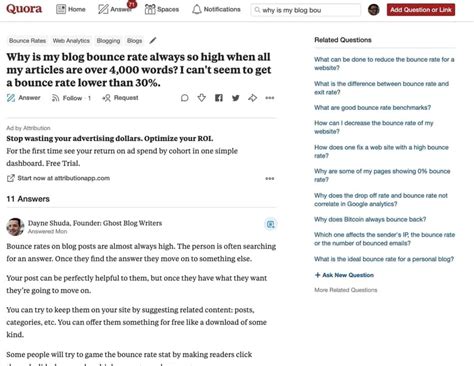Image resolution: width=474 pixels, height=366 pixels.
Task: Open 'How does one fix a web site' question
Action: 381,152
